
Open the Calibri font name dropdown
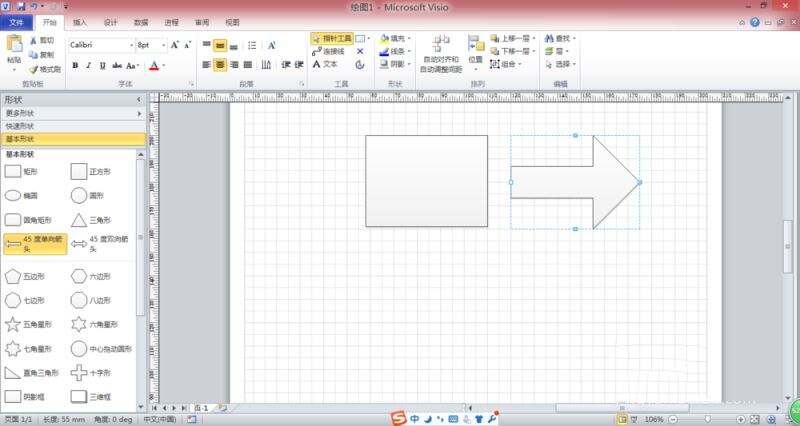click(131, 45)
